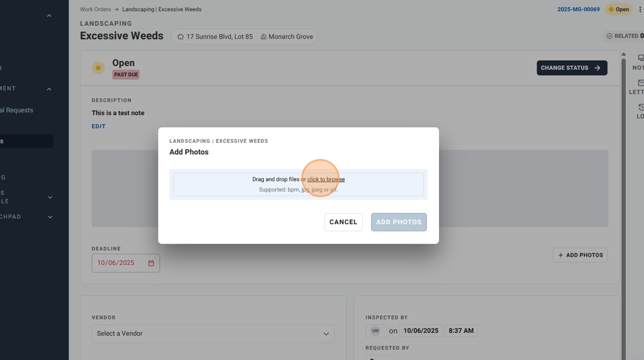644x360 pixels.
Task: Click the ADD PHOTOS button in dialog
Action: point(399,222)
